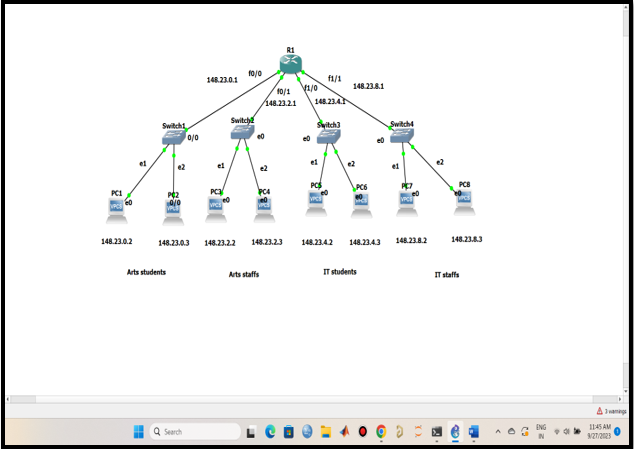
Task: Select the PC2 VPCS node
Action: [173, 213]
